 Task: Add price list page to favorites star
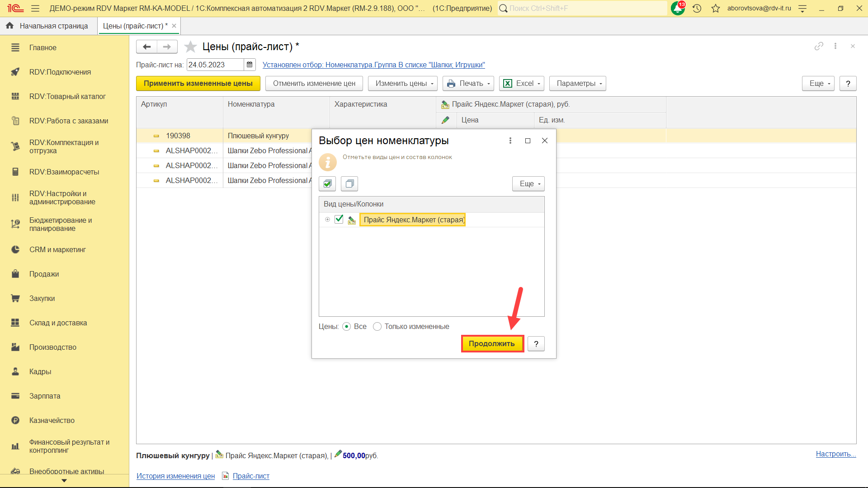tap(191, 47)
